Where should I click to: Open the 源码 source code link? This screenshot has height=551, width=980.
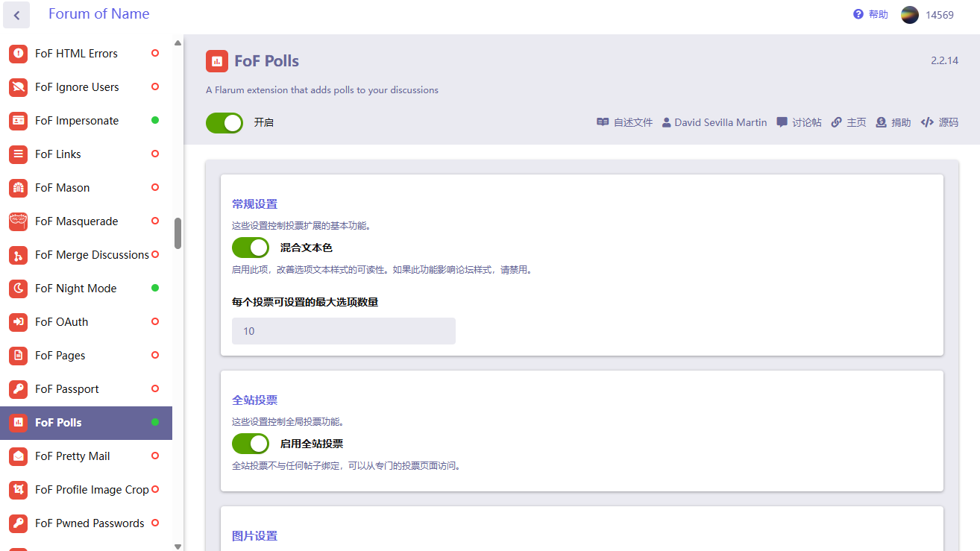point(940,122)
